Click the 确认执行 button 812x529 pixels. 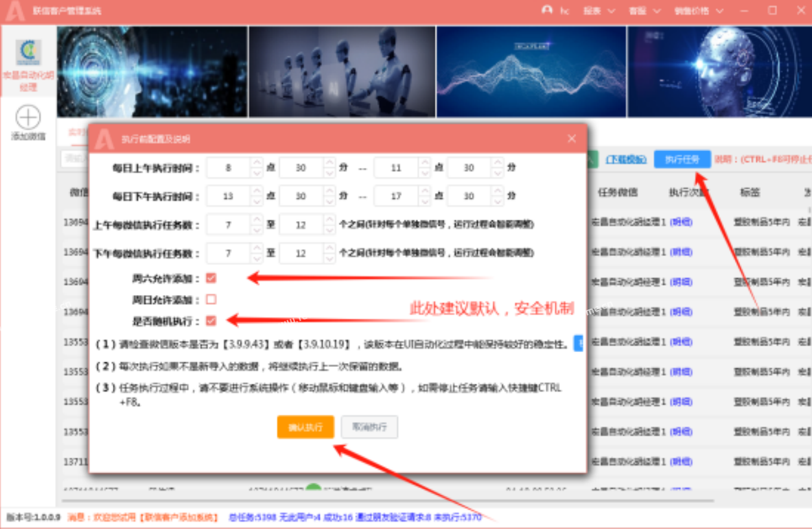(305, 427)
